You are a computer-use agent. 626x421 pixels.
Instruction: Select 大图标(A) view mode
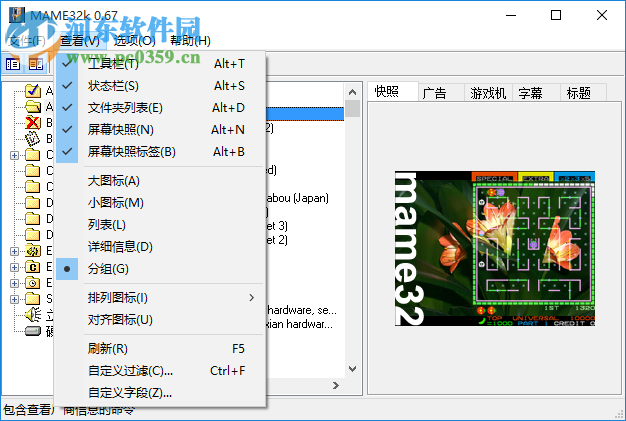(x=160, y=181)
